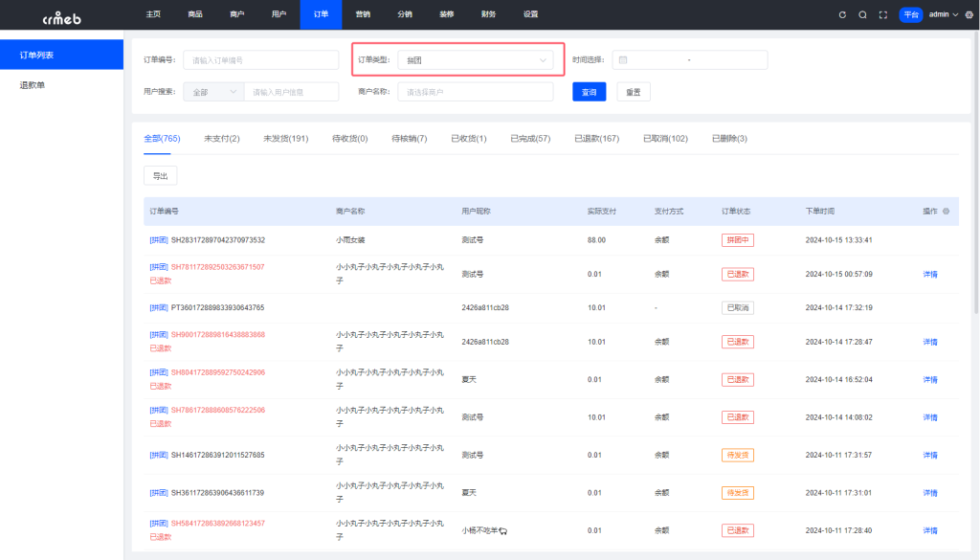
Task: Open the 主页 top menu
Action: tap(153, 14)
